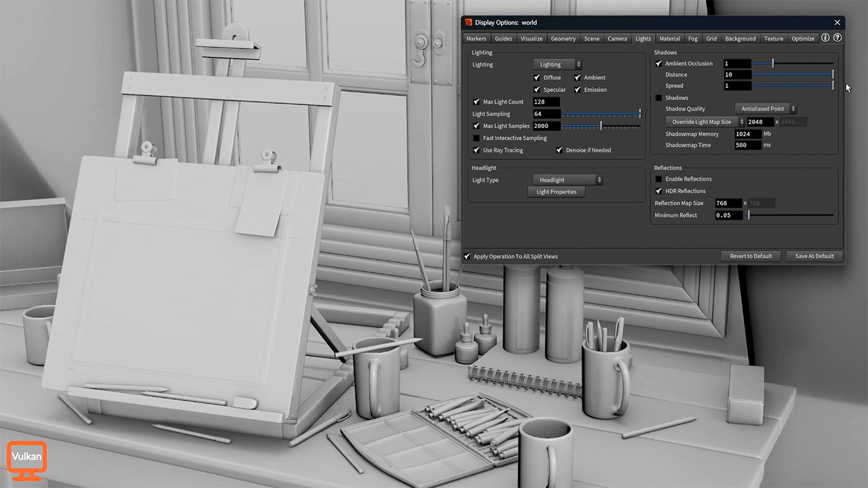Open the Override Light Map Size dropdown

pos(705,122)
